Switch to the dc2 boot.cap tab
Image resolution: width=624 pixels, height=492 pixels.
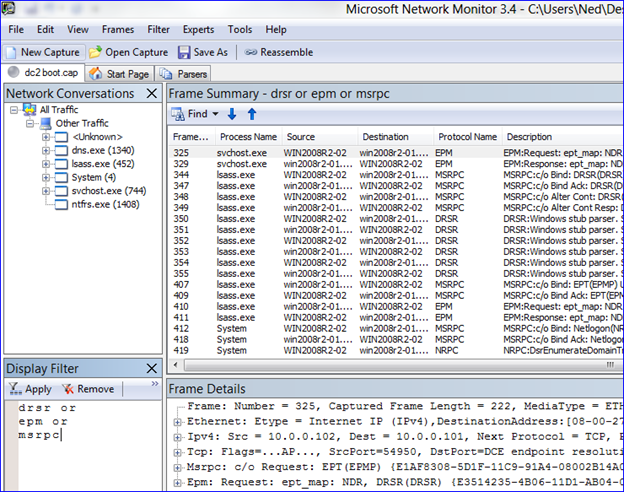coord(43,72)
